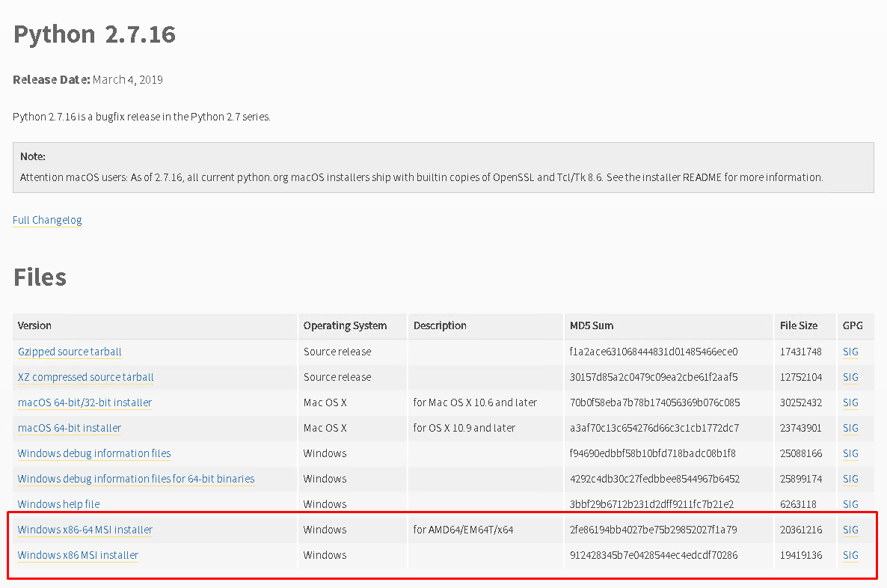This screenshot has height=588, width=887.
Task: Open SIG link for Gzipped source tarball
Action: coord(850,352)
